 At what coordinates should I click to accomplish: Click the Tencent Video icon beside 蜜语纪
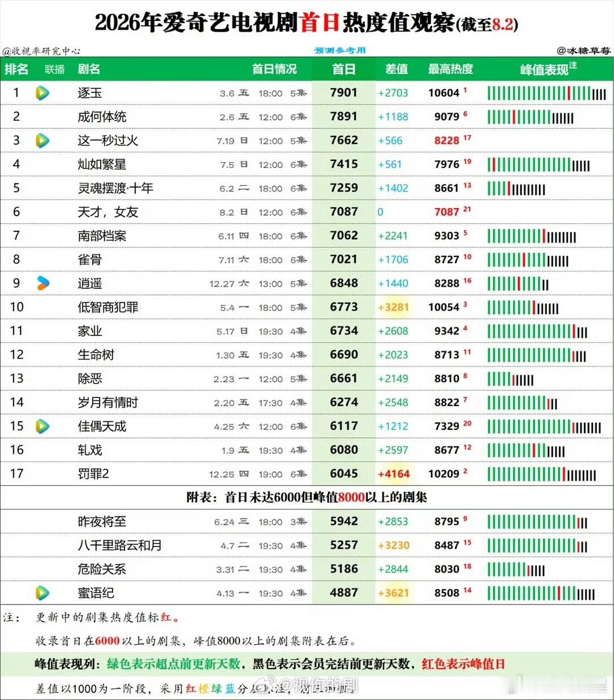(x=42, y=593)
